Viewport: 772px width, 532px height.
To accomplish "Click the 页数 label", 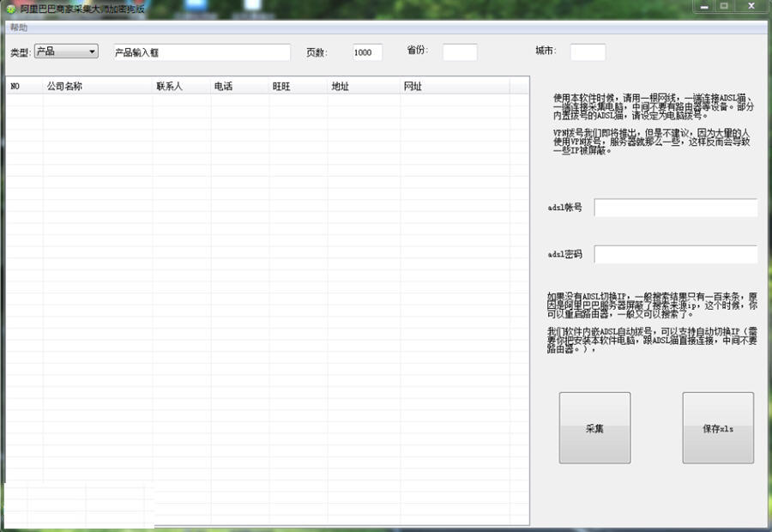I will coord(317,52).
